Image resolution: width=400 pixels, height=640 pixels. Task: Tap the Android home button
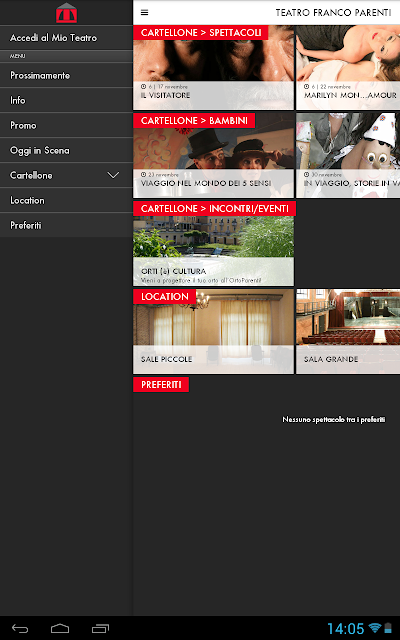click(x=60, y=629)
